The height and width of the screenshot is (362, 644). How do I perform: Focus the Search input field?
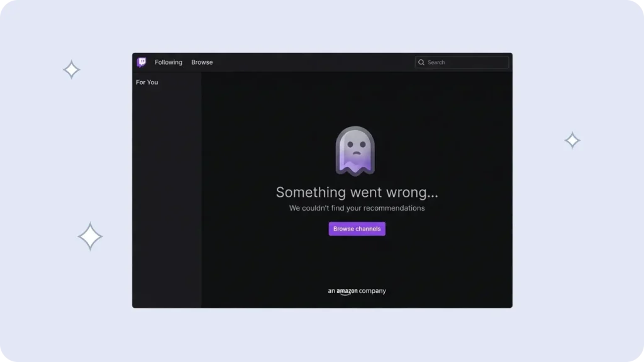tap(465, 62)
